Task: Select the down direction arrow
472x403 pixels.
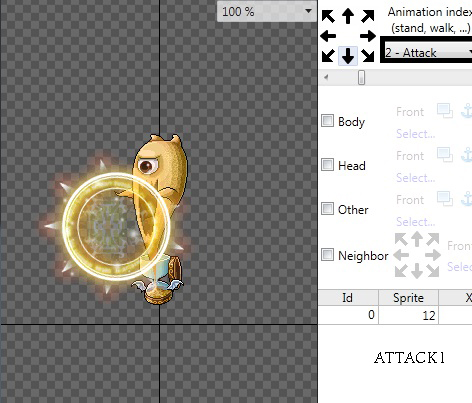Action: click(348, 55)
